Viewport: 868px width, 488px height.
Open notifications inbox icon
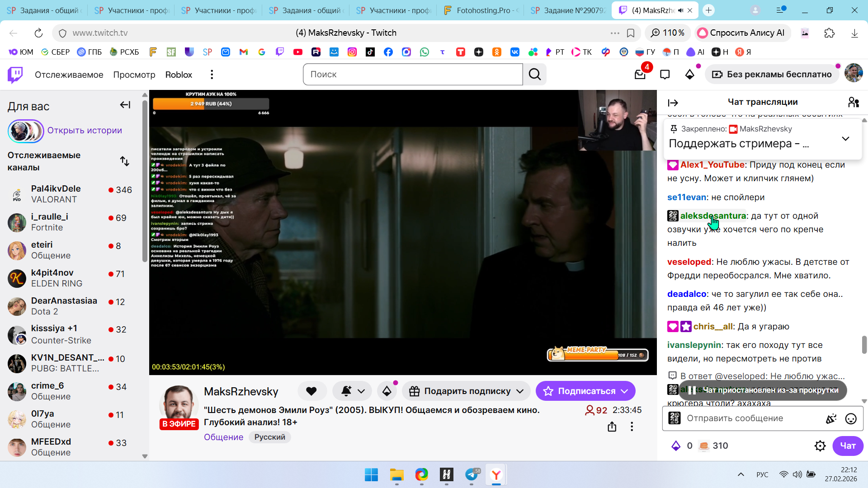coord(640,75)
